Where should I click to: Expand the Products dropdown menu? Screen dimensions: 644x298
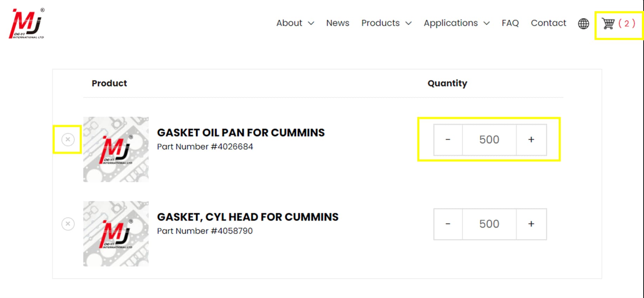[x=386, y=23]
